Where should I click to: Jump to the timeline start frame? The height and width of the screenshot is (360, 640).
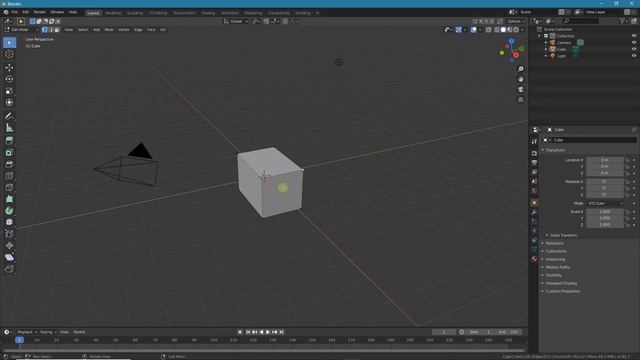pos(248,332)
